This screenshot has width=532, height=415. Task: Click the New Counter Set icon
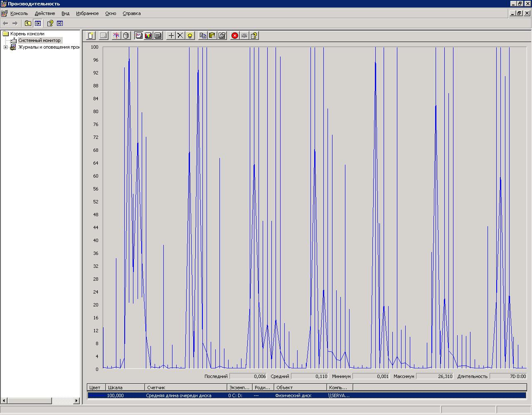tap(91, 36)
